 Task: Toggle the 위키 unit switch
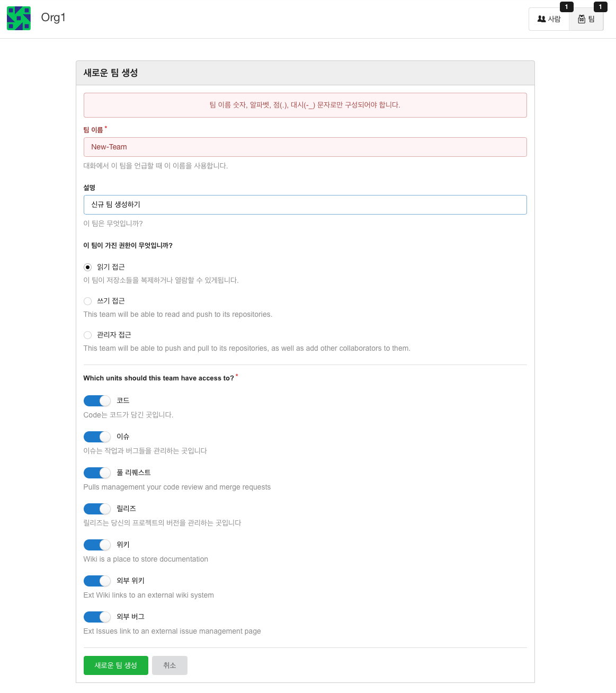click(97, 545)
